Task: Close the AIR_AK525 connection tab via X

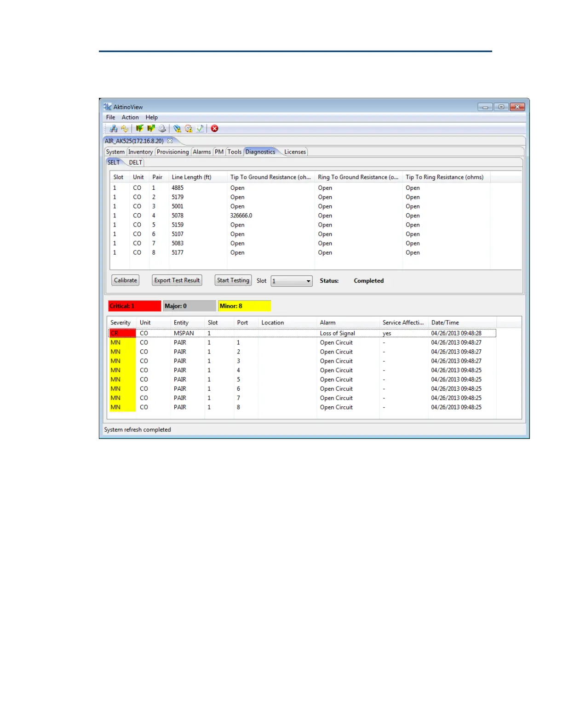Action: [170, 141]
